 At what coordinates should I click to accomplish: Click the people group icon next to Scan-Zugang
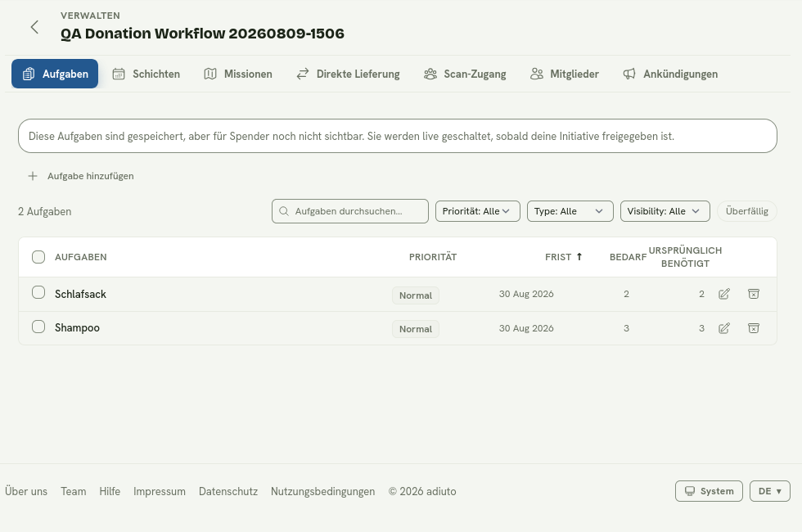coord(430,74)
